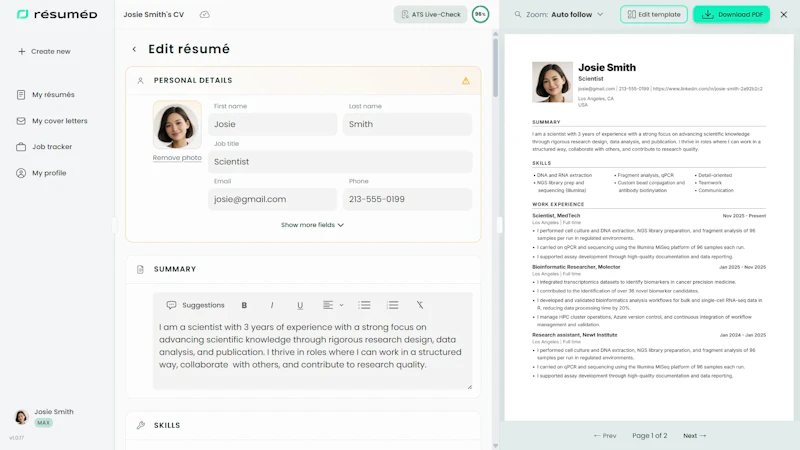Click Create new in the sidebar
This screenshot has height=450, width=800.
pos(44,52)
